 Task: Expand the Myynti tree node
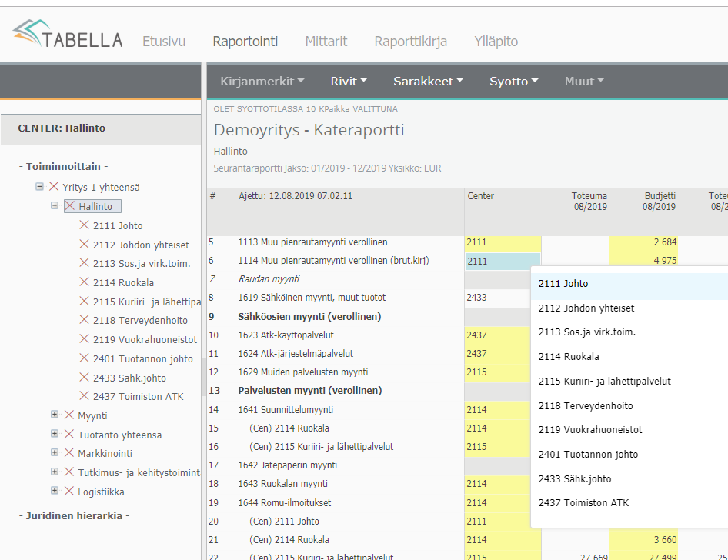[x=55, y=415]
